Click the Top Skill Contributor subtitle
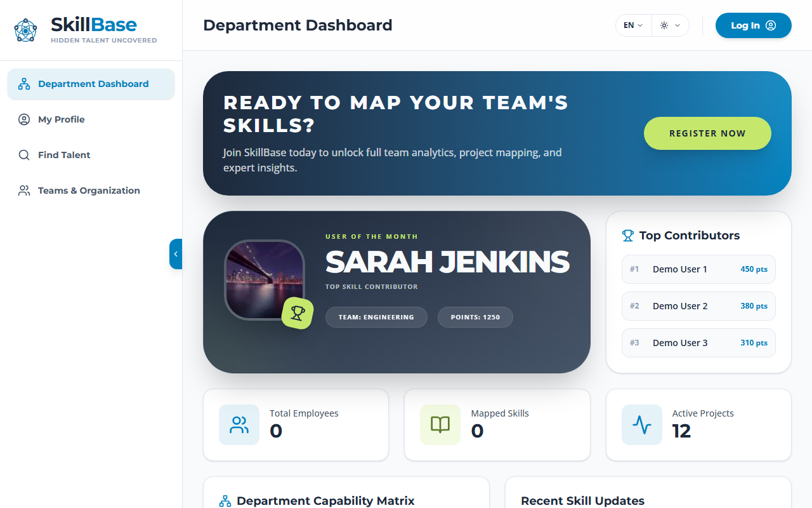The width and height of the screenshot is (812, 508). pyautogui.click(x=372, y=287)
